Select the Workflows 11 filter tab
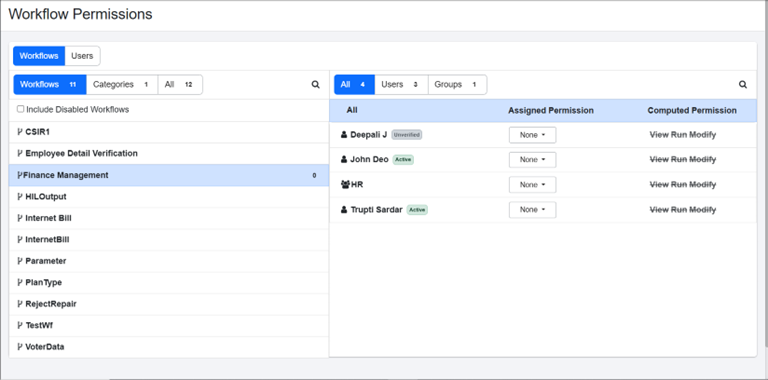This screenshot has width=768, height=380. (49, 85)
